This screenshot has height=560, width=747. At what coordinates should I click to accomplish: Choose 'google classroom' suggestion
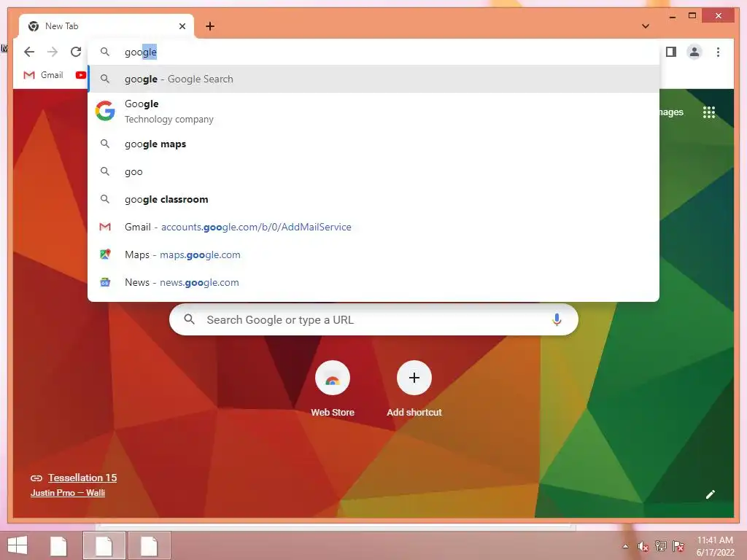373,199
